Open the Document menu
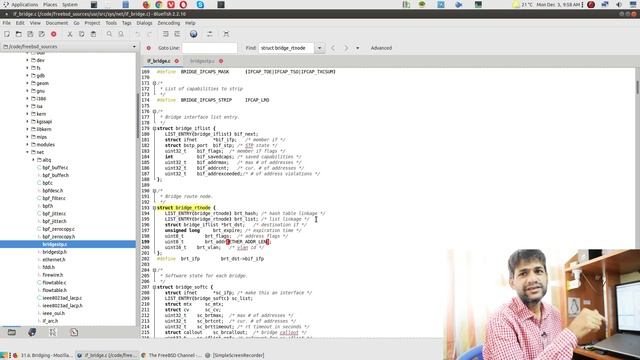This screenshot has height=360, width=640. [57, 23]
